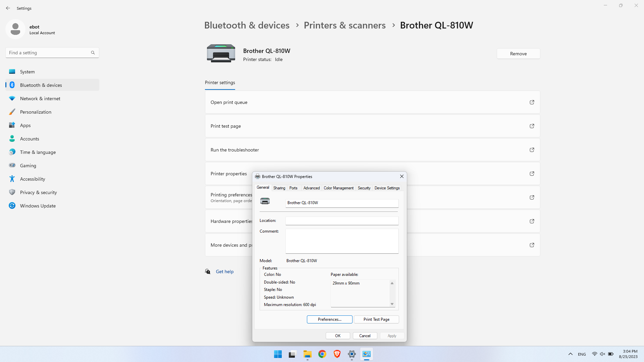Open Privacy & security settings
Screen dimensions: 644x362
pos(52,192)
